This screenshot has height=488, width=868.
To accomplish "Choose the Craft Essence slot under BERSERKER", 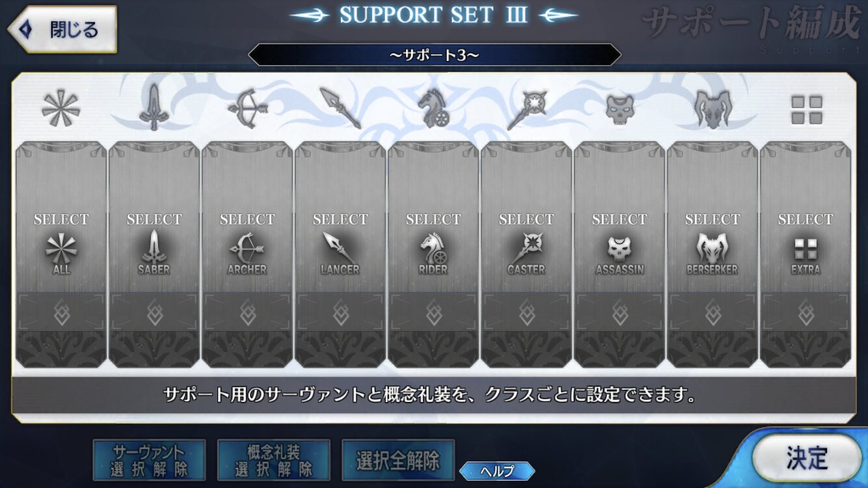I will pyautogui.click(x=712, y=313).
